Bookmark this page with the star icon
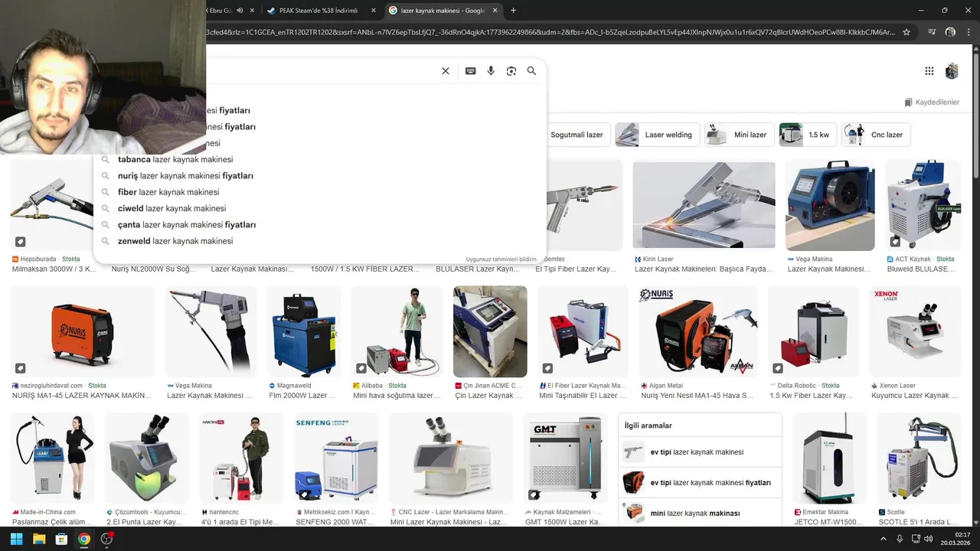 coord(906,32)
